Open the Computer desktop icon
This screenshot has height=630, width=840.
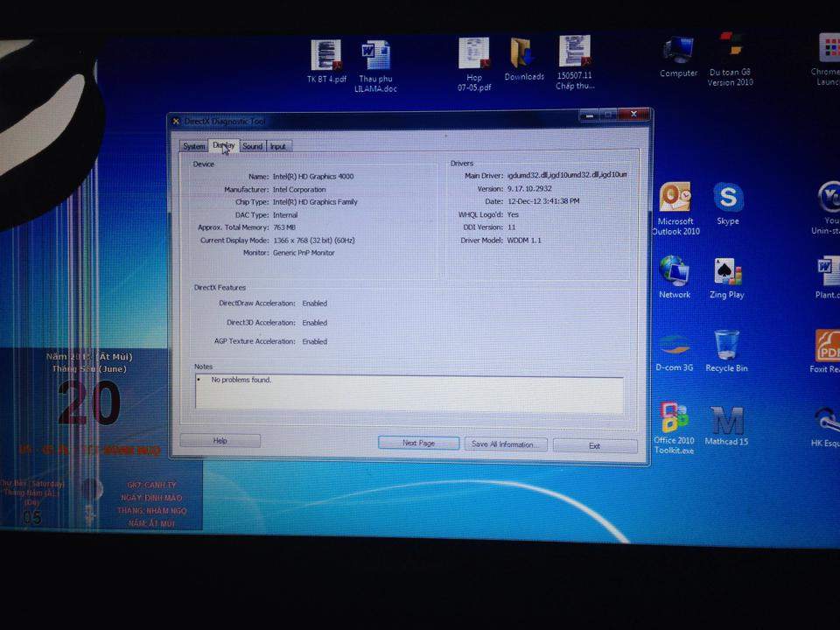click(679, 57)
